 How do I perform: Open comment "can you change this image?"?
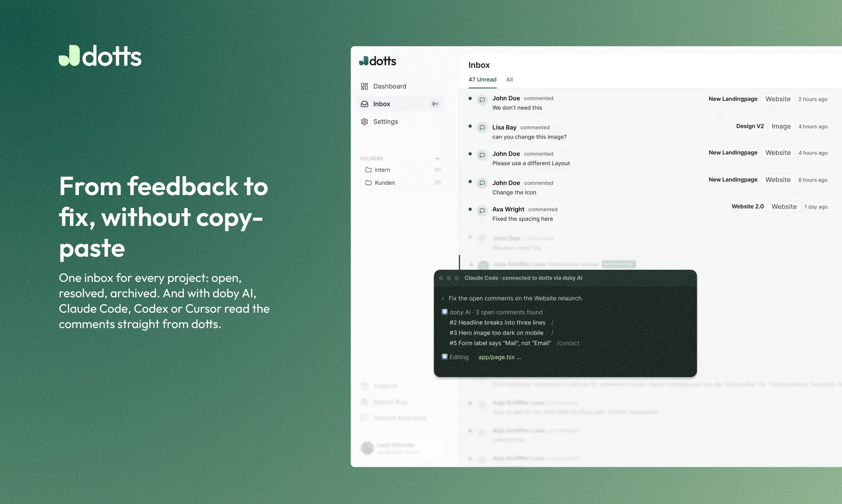click(x=529, y=137)
